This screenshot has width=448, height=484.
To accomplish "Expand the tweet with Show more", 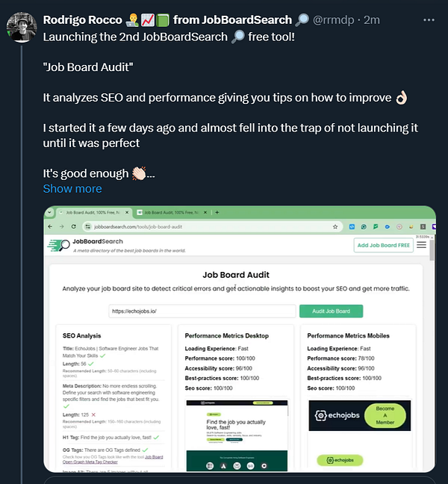I will coord(72,189).
